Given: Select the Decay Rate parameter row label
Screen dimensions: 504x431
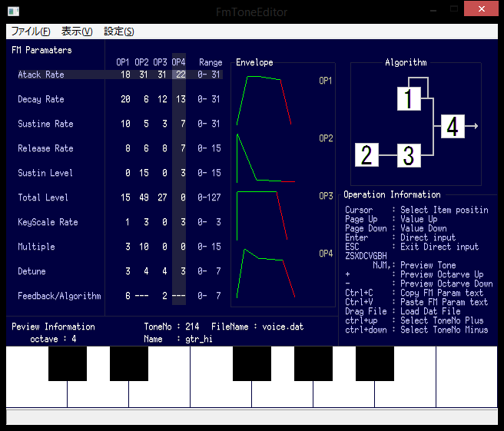Looking at the screenshot, I should [41, 99].
